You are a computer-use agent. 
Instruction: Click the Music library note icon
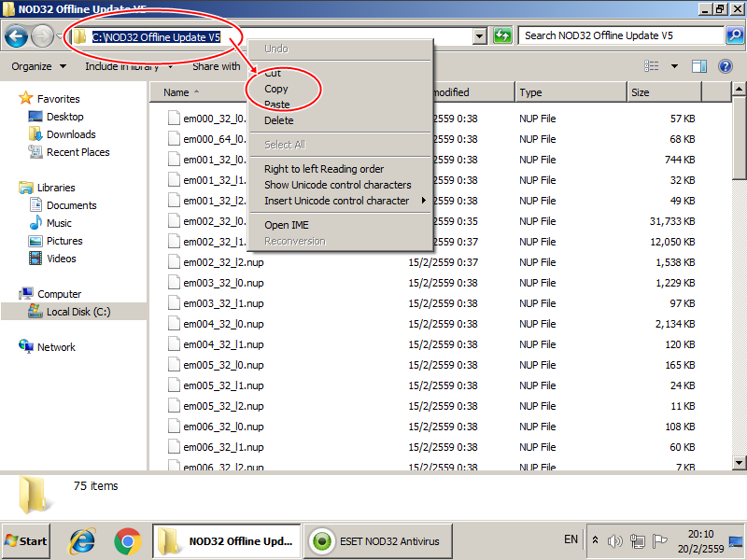(x=35, y=222)
